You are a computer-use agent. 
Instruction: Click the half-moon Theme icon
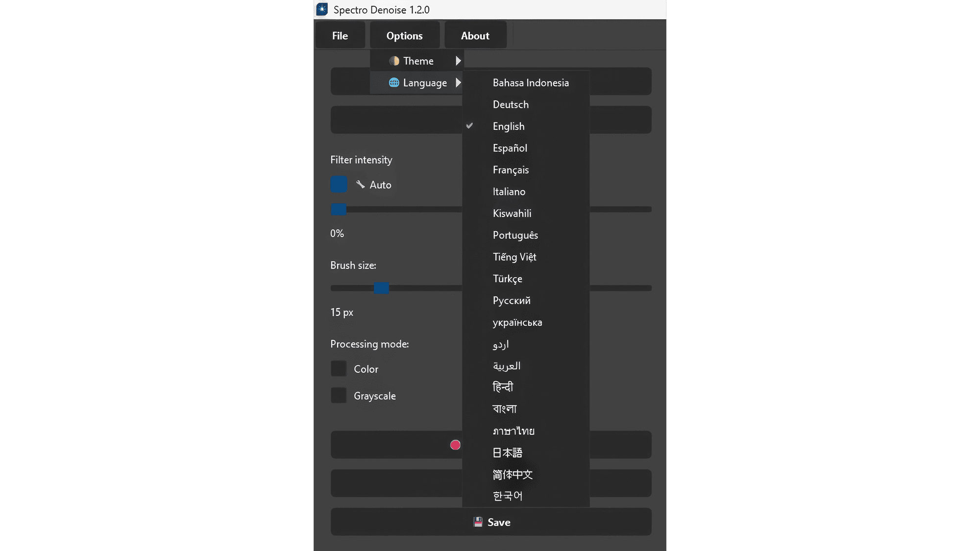tap(394, 61)
